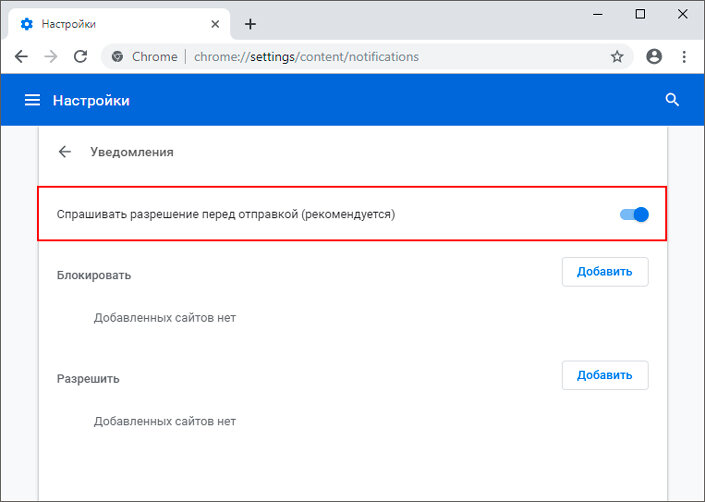This screenshot has height=502, width=705.
Task: Minimize the Chrome window
Action: (598, 14)
